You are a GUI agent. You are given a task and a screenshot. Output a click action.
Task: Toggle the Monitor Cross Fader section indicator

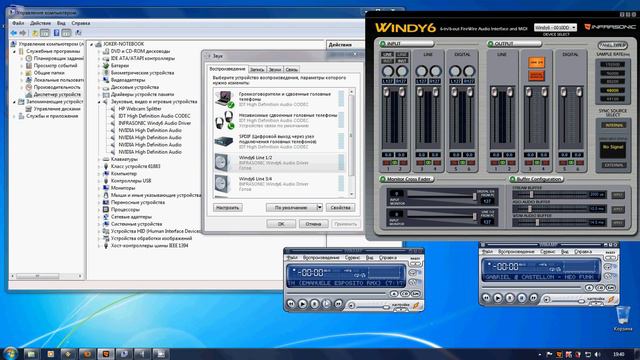click(x=382, y=179)
